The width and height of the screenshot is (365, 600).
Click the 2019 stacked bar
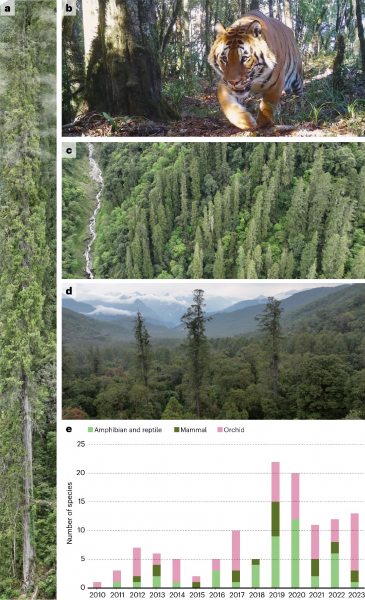pyautogui.click(x=275, y=525)
